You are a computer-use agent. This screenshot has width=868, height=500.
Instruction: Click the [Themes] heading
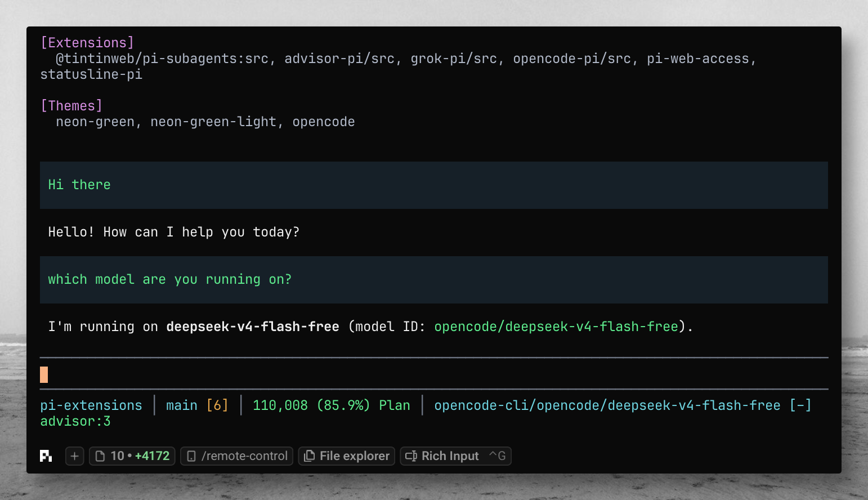71,106
